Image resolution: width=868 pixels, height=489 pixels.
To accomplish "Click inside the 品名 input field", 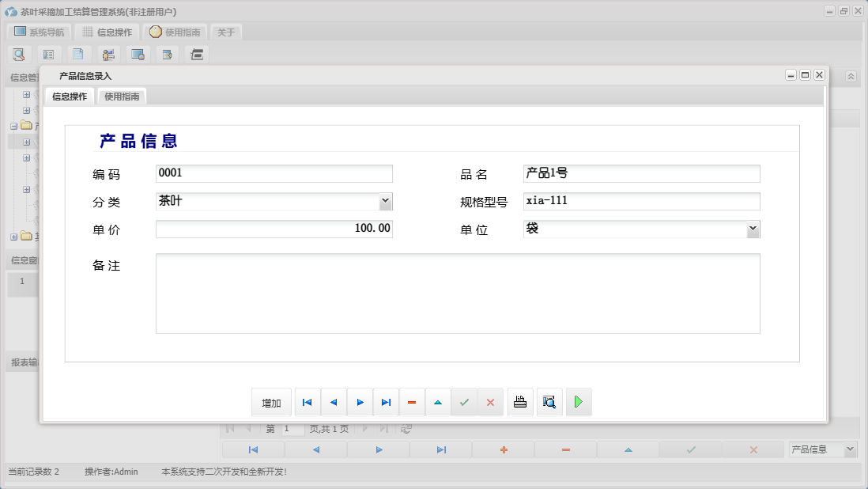I will (640, 172).
